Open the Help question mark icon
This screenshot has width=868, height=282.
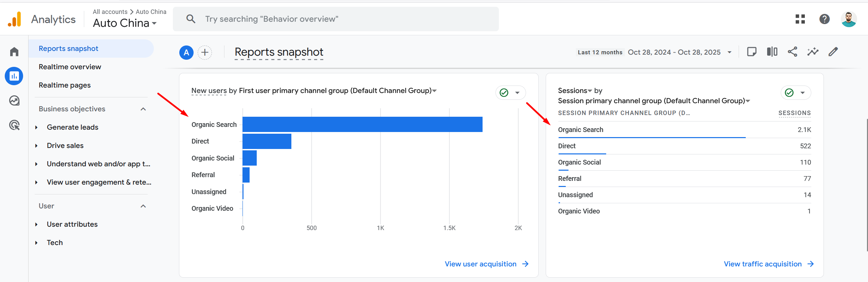point(824,19)
